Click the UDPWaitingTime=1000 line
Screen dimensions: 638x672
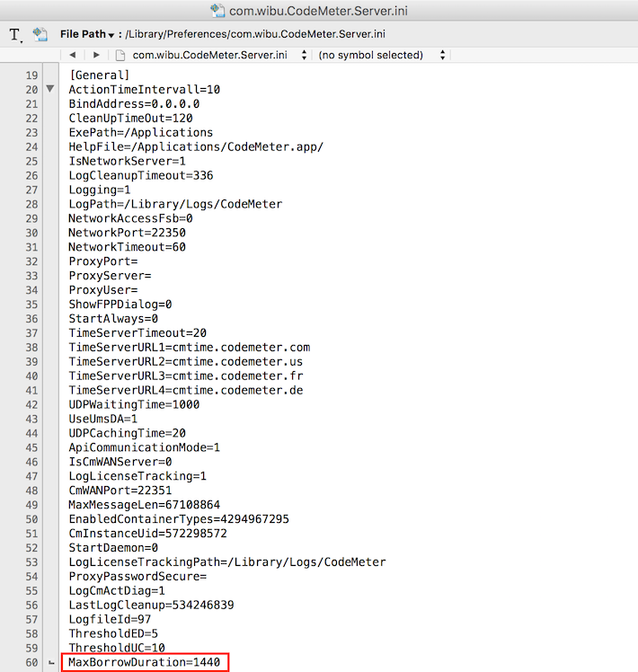tap(134, 404)
